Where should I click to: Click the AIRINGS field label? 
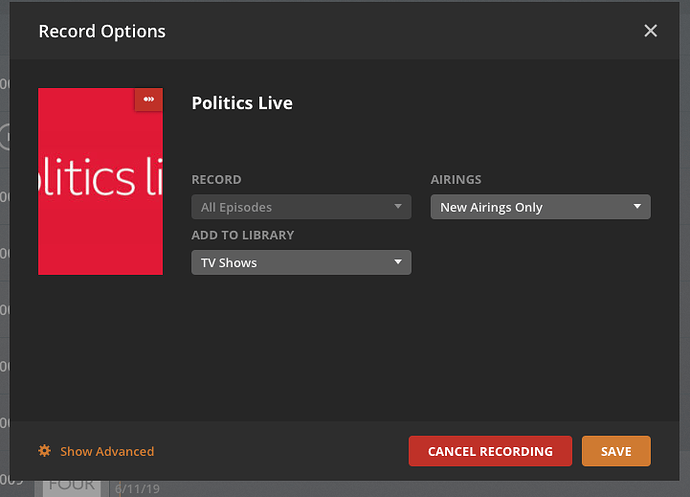[x=456, y=180]
